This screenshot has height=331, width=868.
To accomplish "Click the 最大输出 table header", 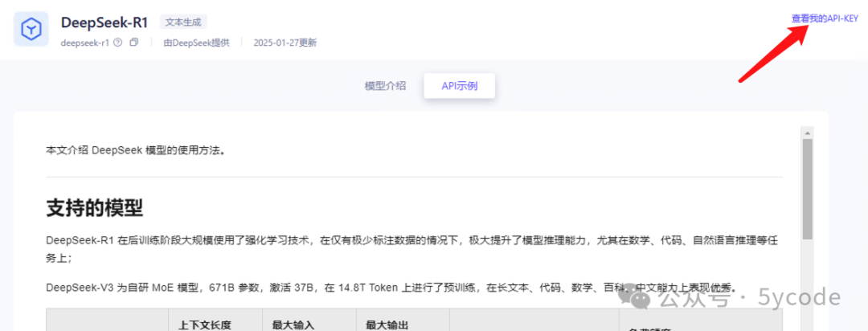I will pos(385,326).
